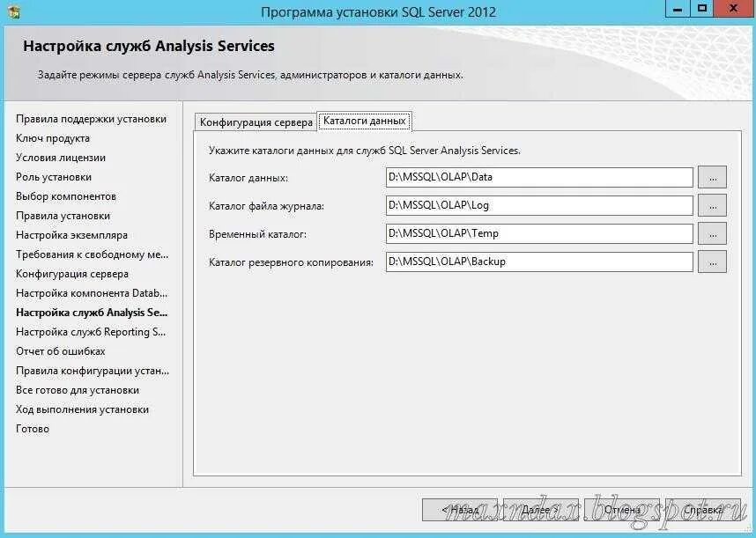Screen dimensions: 756x538
Task: Browse for the Временный каталог folder
Action: click(712, 233)
